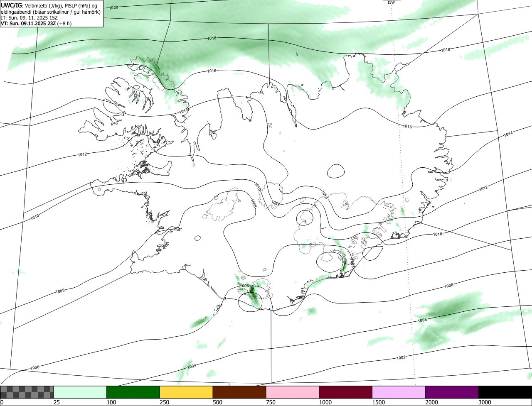This screenshot has width=532, height=406.
Task: Click the 'VT: Sun. 09.11.2025 23Z' line
Action: point(36,24)
